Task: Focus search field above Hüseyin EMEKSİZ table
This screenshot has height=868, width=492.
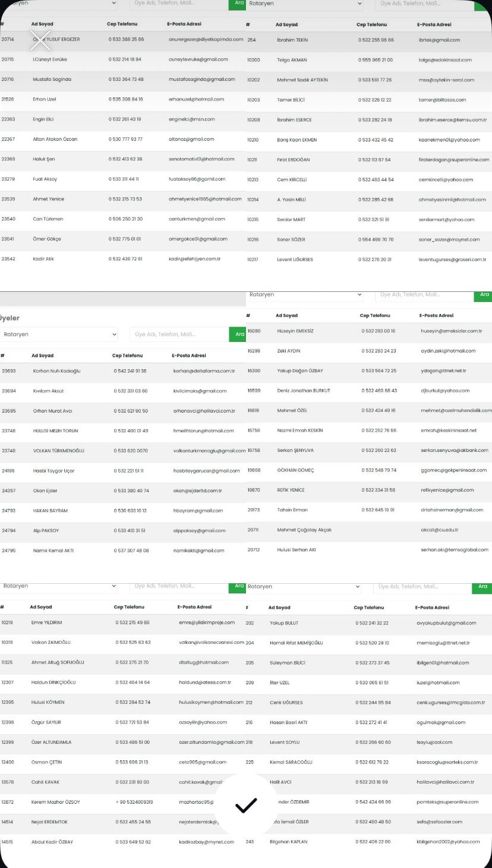Action: click(x=424, y=295)
